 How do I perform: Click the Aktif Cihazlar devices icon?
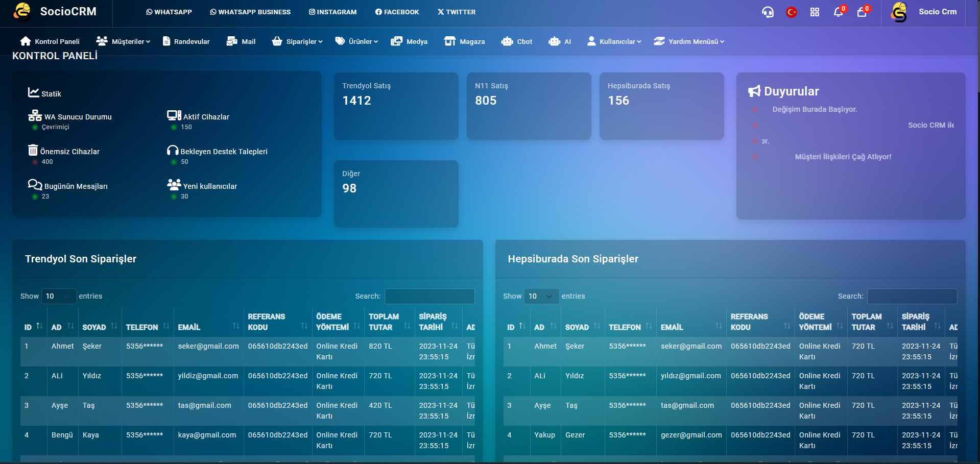click(174, 115)
